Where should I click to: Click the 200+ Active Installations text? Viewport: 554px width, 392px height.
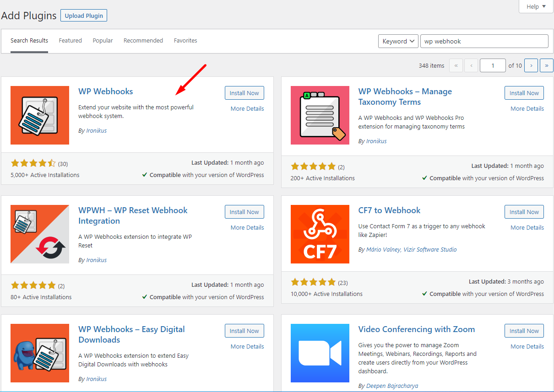(323, 178)
